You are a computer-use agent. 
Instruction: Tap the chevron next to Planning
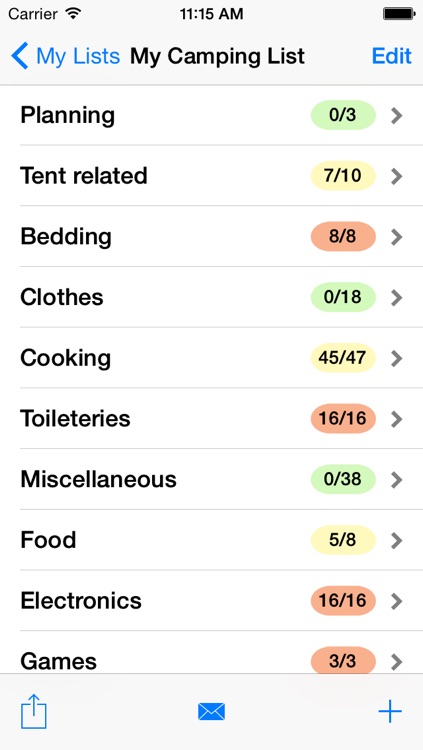396,115
